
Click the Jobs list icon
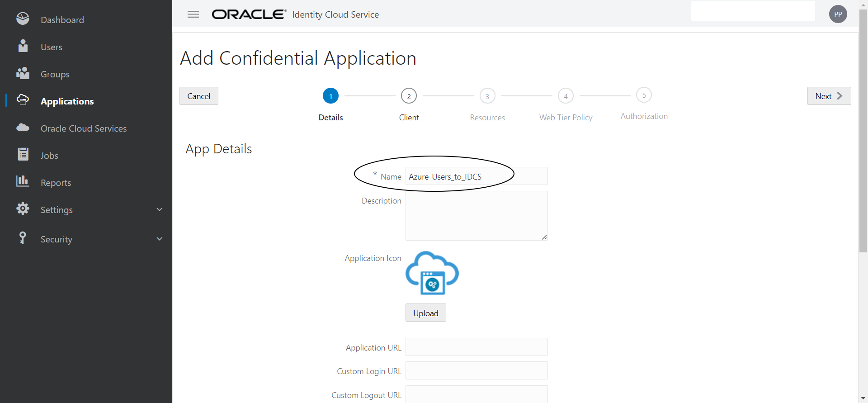pos(23,155)
